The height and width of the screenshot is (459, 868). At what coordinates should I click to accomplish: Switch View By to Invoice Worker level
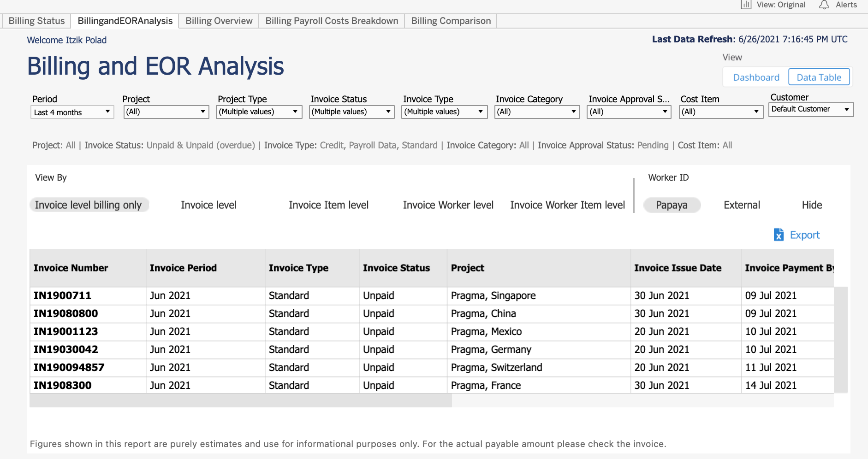tap(448, 205)
